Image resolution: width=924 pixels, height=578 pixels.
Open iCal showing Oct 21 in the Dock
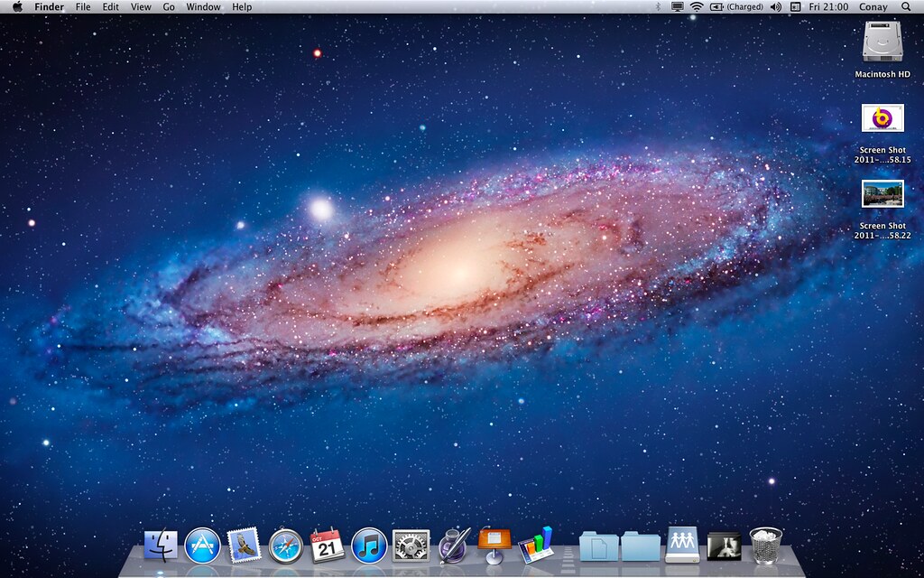[x=327, y=545]
